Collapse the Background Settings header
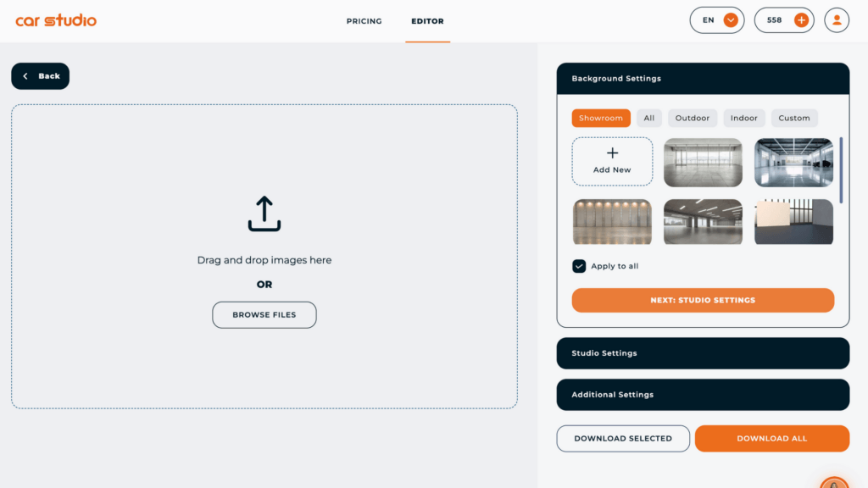The width and height of the screenshot is (868, 488). (703, 79)
